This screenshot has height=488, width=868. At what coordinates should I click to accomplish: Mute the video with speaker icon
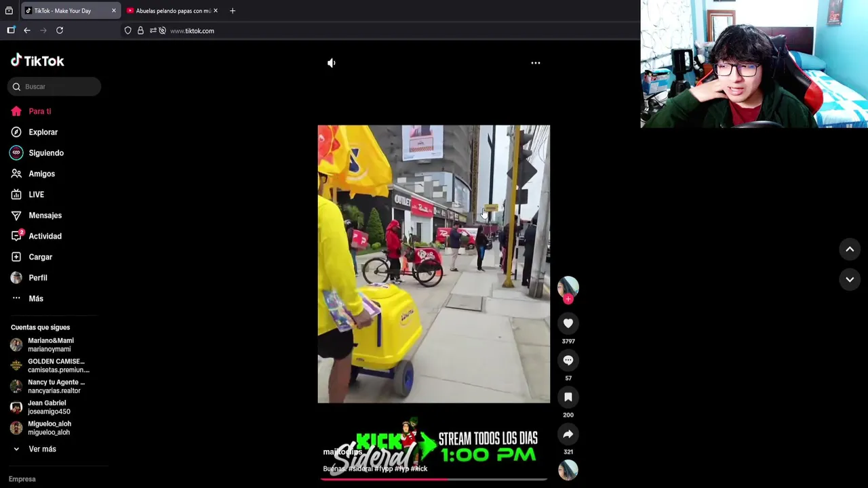coord(331,63)
